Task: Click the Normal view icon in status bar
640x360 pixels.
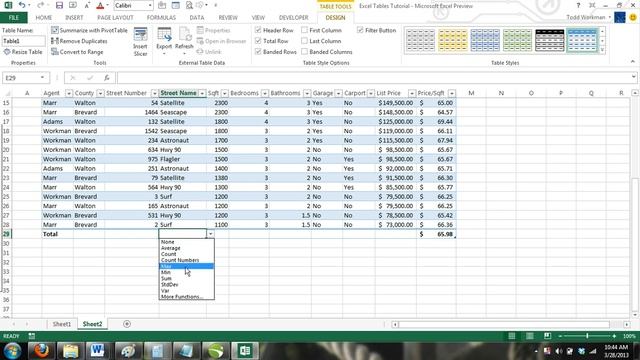Action: (x=511, y=336)
